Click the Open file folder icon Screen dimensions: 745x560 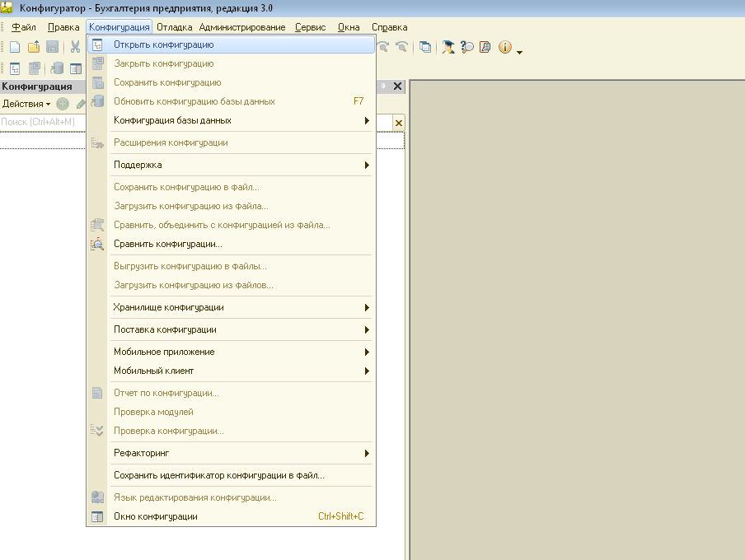click(x=34, y=47)
